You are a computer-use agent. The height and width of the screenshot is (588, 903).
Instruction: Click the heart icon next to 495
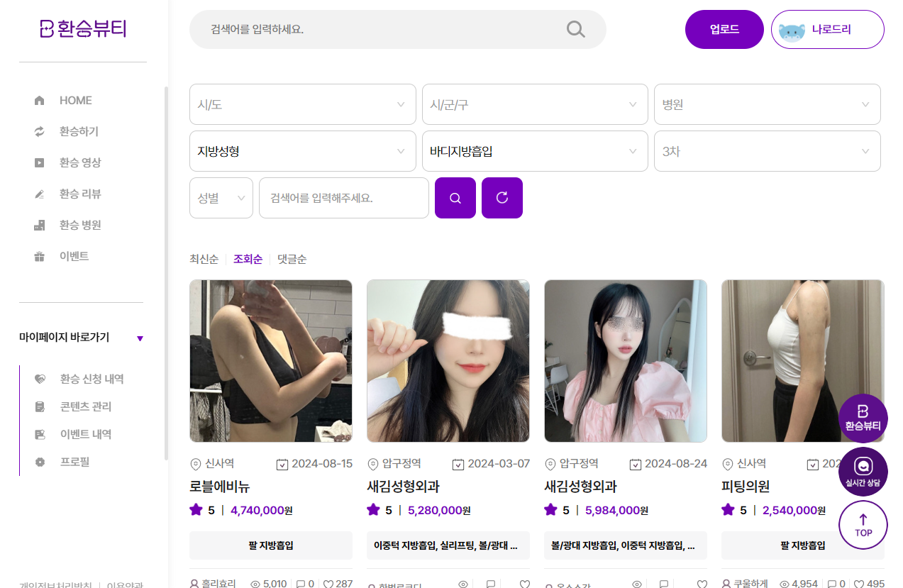pos(859,584)
